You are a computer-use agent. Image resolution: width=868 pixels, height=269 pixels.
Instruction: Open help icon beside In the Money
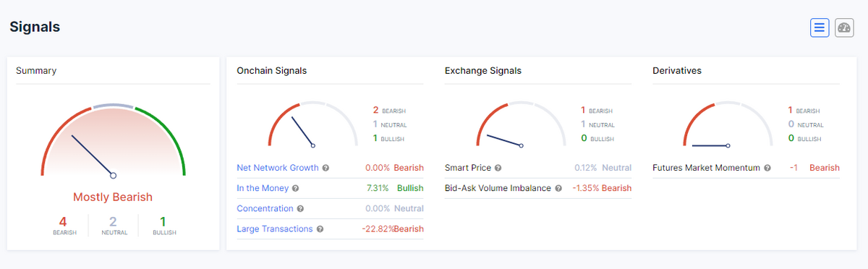coord(295,188)
